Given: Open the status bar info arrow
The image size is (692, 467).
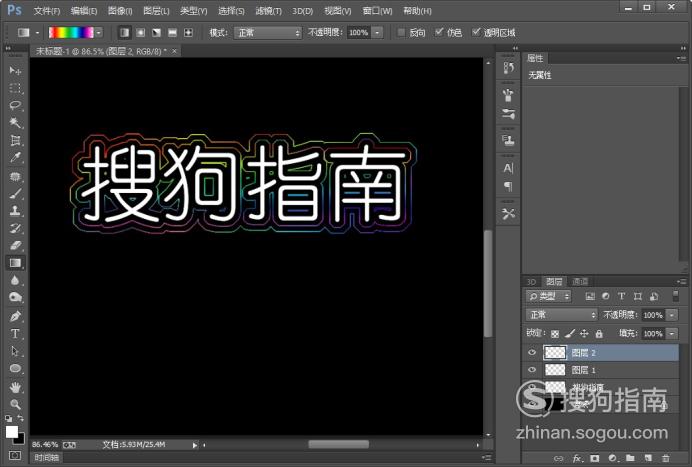Looking at the screenshot, I should tap(195, 445).
